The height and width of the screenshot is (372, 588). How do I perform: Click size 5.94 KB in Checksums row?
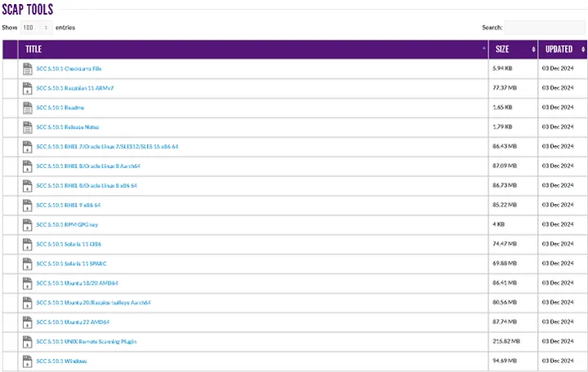(x=502, y=69)
